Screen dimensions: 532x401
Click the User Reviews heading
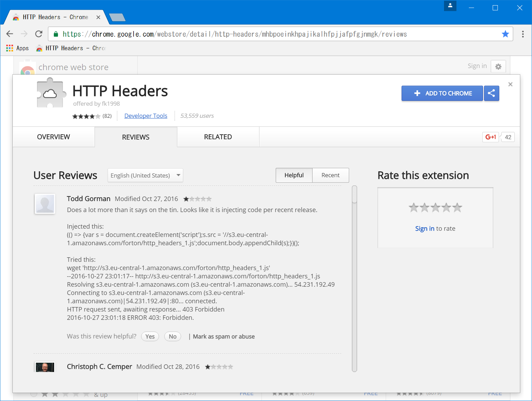pyautogui.click(x=66, y=175)
